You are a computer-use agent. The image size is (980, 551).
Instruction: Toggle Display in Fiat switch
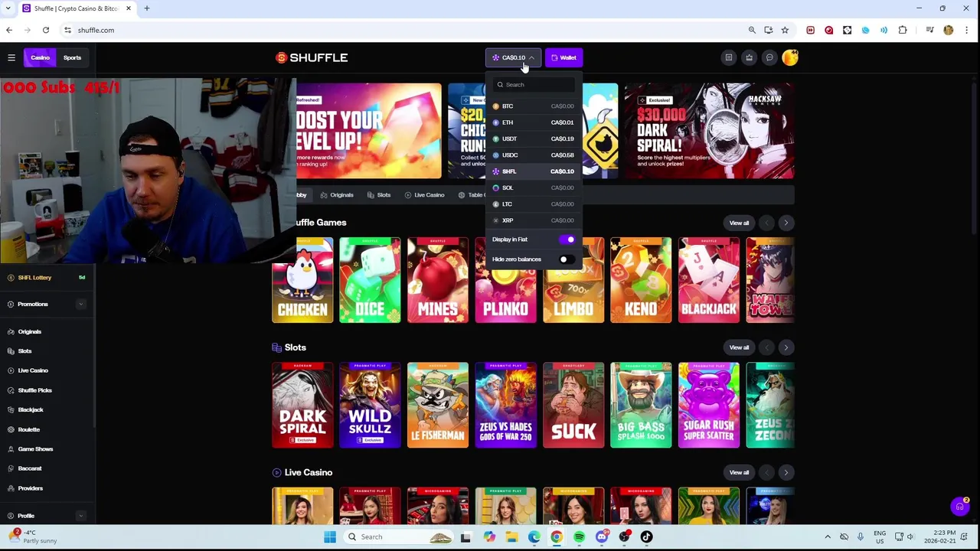coord(567,240)
